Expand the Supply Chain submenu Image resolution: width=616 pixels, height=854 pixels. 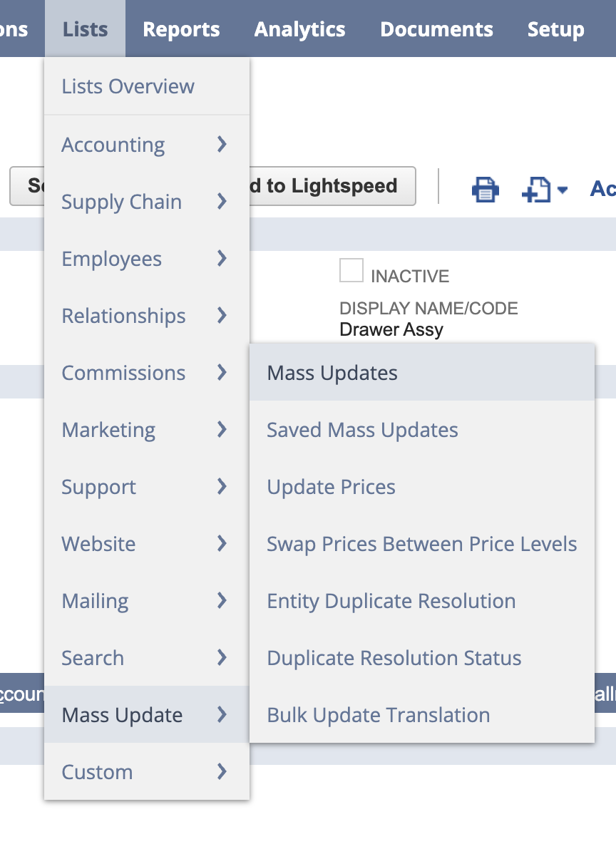121,202
